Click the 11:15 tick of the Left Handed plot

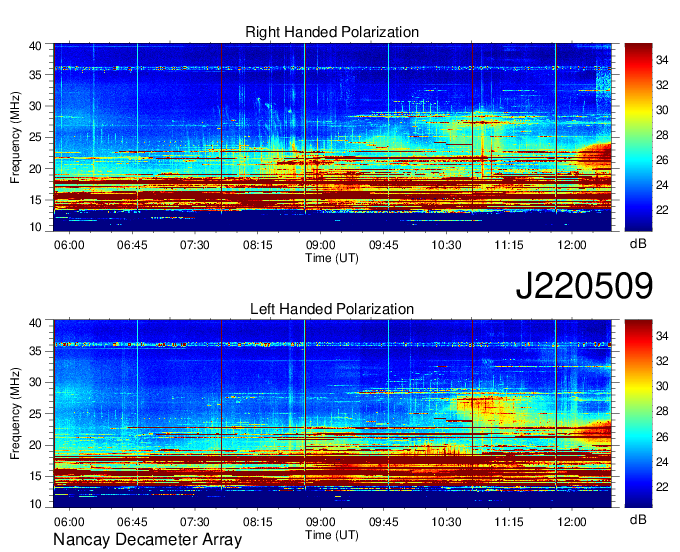[509, 522]
